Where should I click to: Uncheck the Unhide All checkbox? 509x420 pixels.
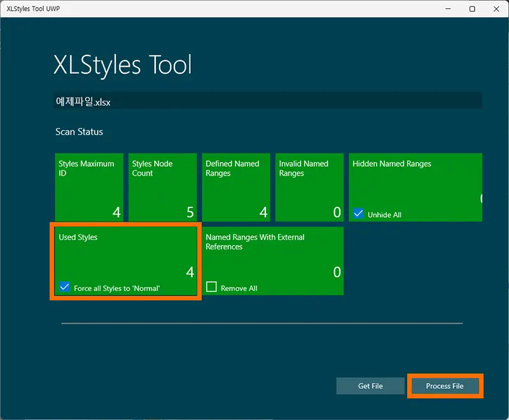pos(358,214)
